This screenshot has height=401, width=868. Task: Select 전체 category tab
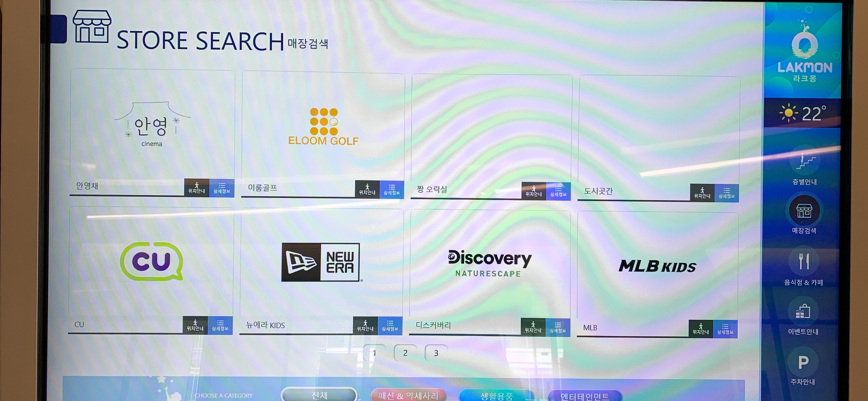(x=319, y=395)
